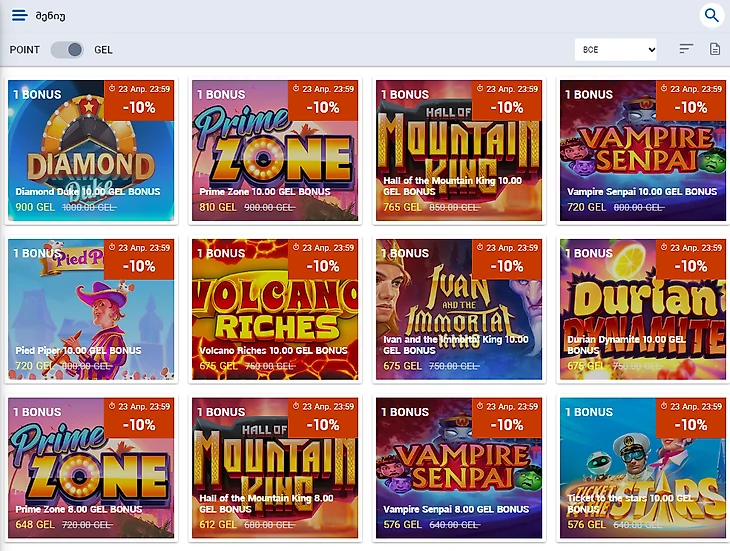Screen dimensions: 730x551
Task: Open the Volcano Riches 10.00 GEL bonus card
Action: [x=275, y=309]
